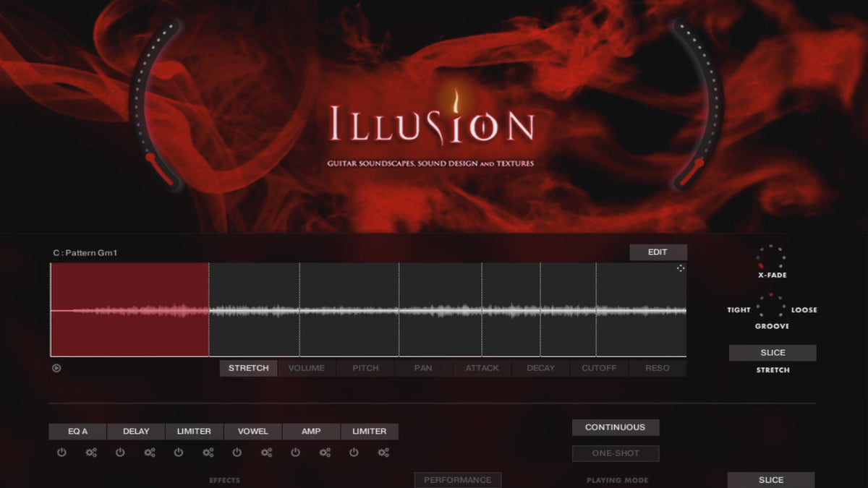Toggle EQ A effect power button
This screenshot has width=868, height=488.
[61, 453]
